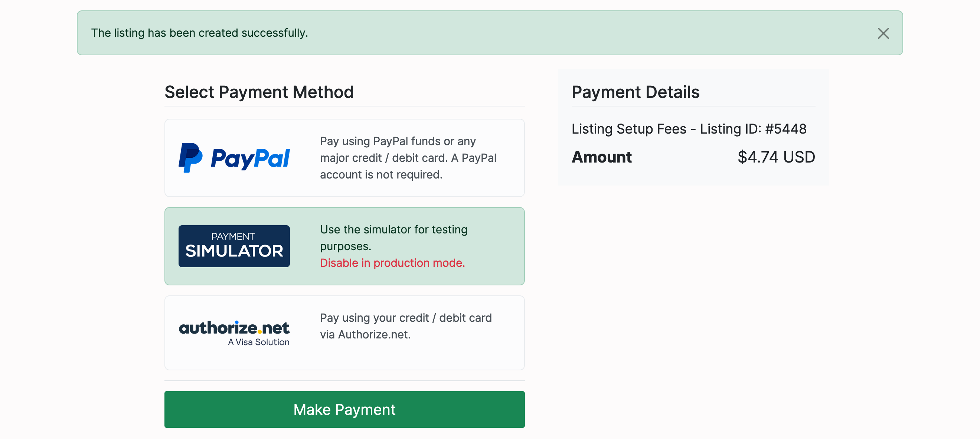Click the authorize.net logo
980x439 pixels.
(234, 328)
